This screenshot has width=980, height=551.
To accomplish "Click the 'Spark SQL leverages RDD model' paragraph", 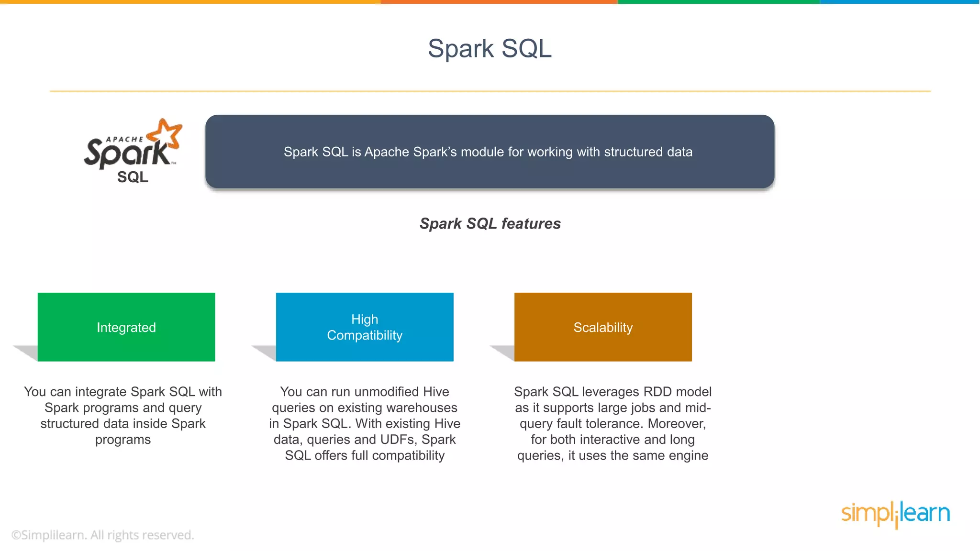I will tap(612, 423).
